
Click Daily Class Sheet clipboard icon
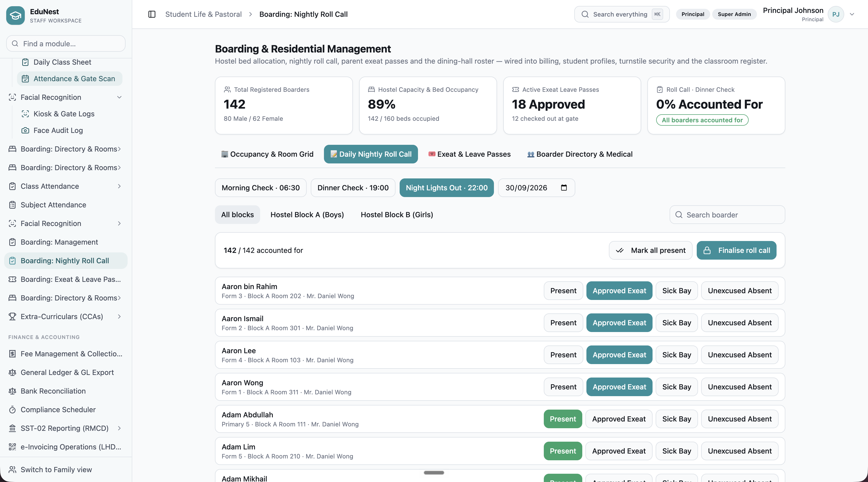point(25,62)
